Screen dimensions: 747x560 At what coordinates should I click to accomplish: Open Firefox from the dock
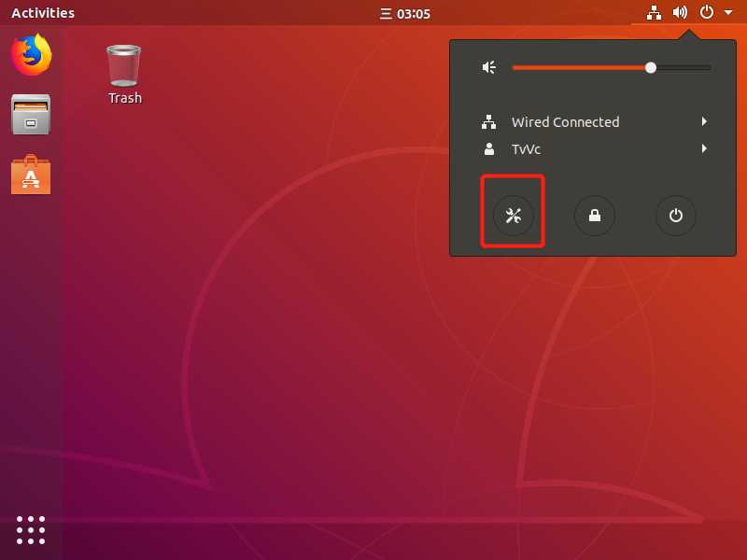(x=31, y=54)
